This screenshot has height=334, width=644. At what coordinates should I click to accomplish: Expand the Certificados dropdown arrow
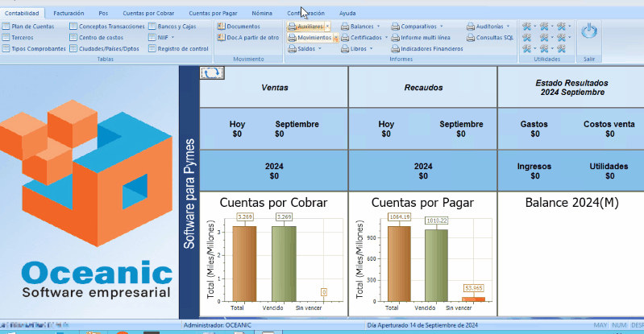click(386, 37)
